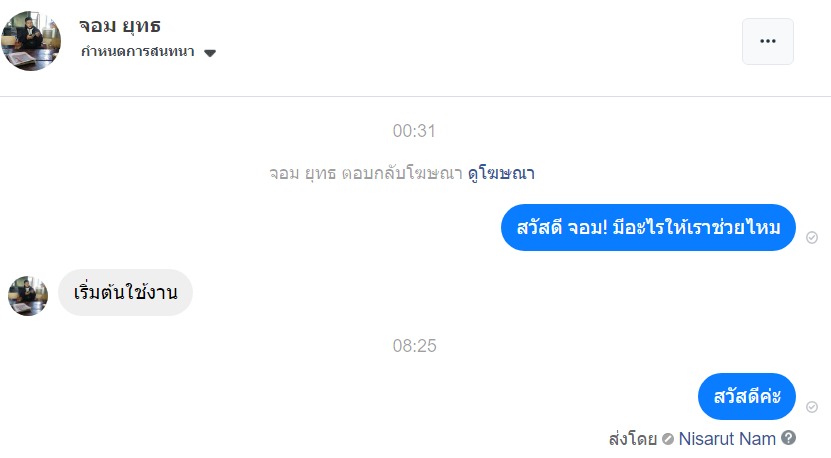This screenshot has width=831, height=458.
Task: Click the small badge icon before Nisarut Nam
Action: 668,439
